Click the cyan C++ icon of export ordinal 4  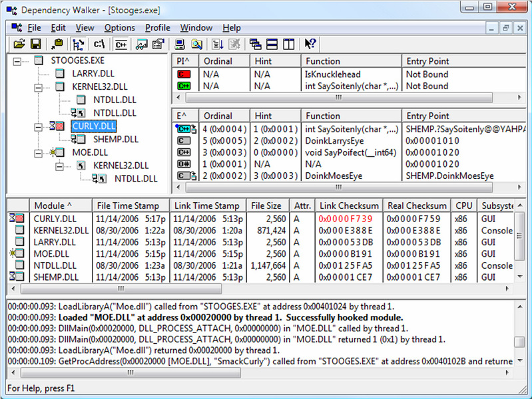(186, 129)
